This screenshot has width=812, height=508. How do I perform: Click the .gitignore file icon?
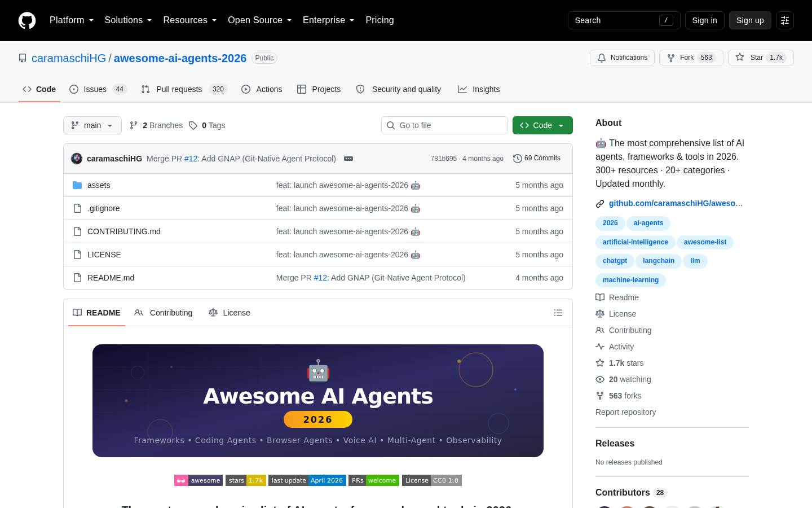point(77,208)
